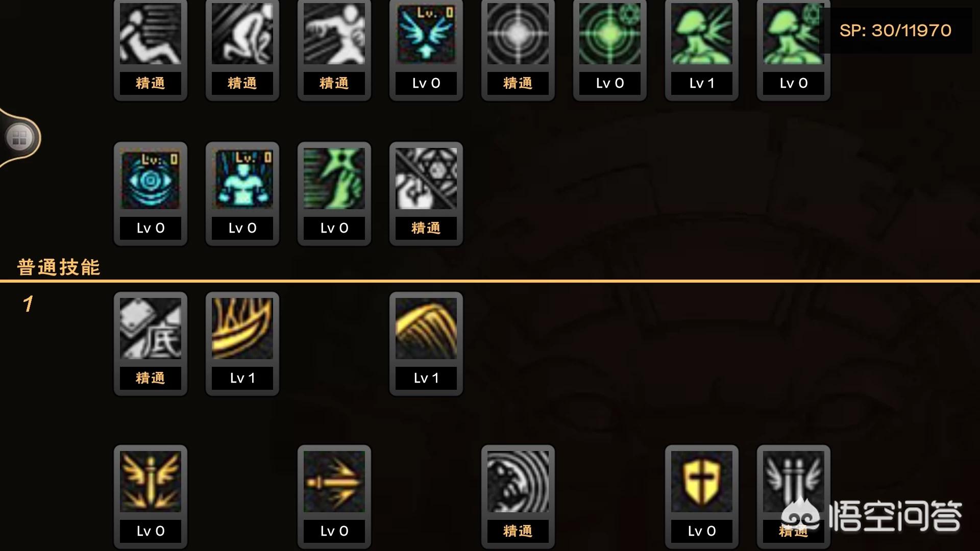
Task: Select the winged golden sword skill
Action: coord(151,497)
